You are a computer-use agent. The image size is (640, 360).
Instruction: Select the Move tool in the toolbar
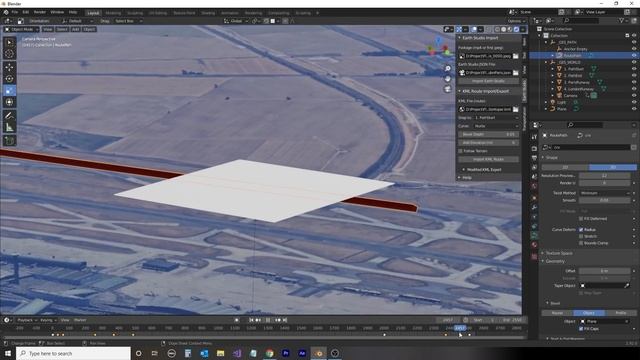[x=9, y=67]
